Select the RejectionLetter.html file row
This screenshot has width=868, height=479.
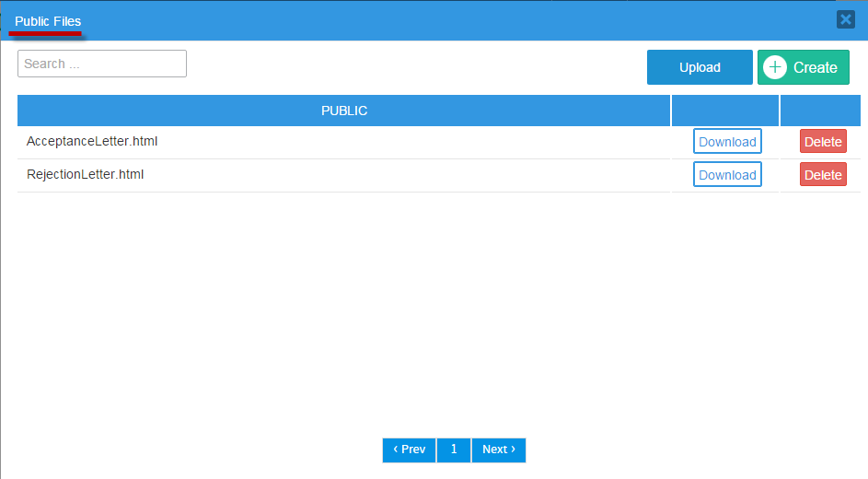tap(86, 175)
